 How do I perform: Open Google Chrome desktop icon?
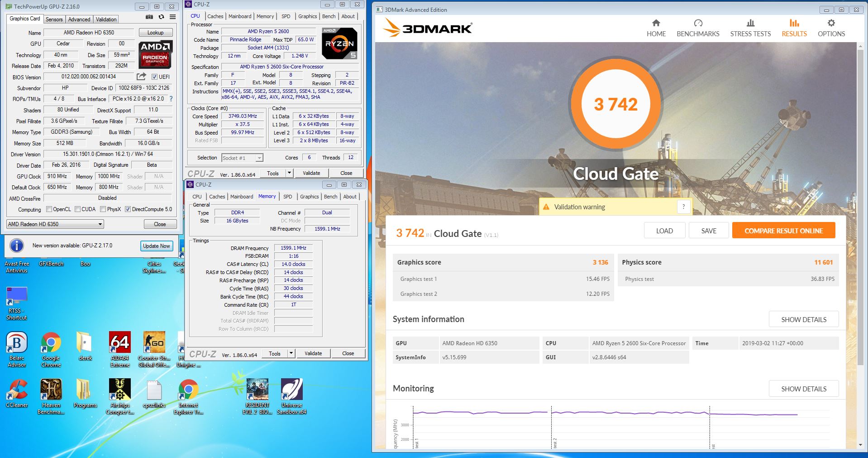(51, 349)
